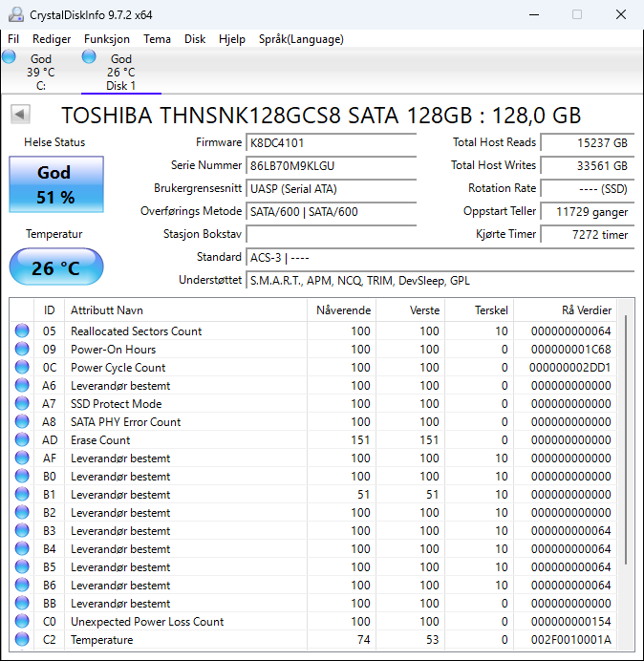This screenshot has width=644, height=661.
Task: Click status orb for SSD Protect Mode
Action: 22,403
